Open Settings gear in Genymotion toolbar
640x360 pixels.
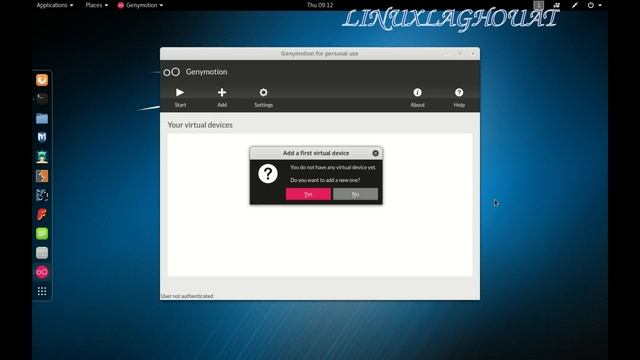point(264,93)
